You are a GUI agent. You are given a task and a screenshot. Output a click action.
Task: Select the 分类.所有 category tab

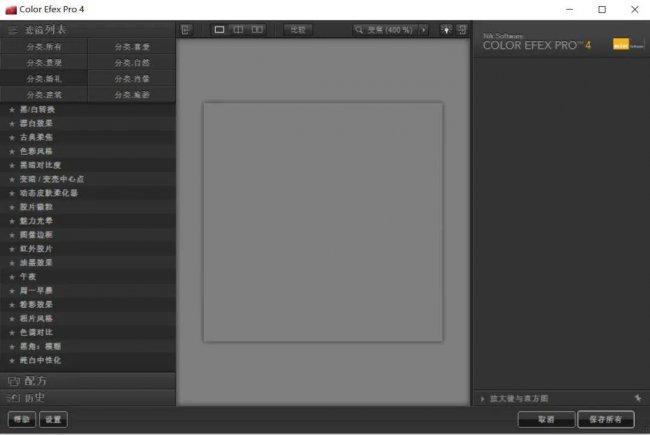(x=44, y=47)
